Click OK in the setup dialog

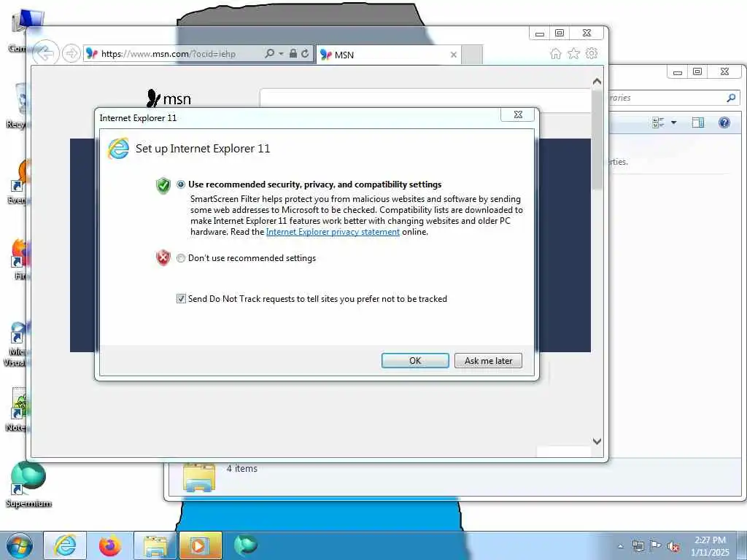[415, 360]
